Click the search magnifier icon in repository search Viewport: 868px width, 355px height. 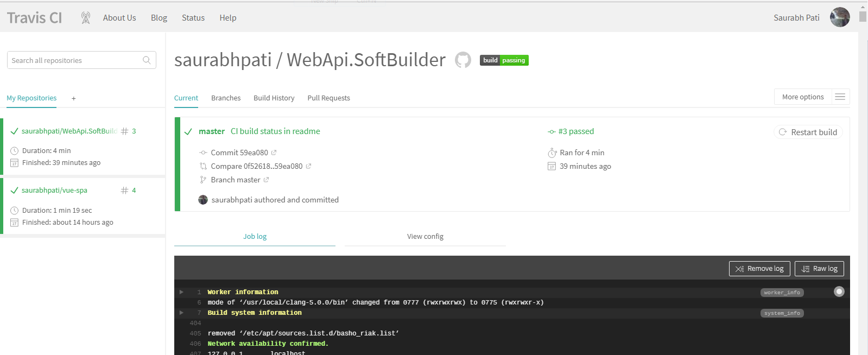pos(147,60)
